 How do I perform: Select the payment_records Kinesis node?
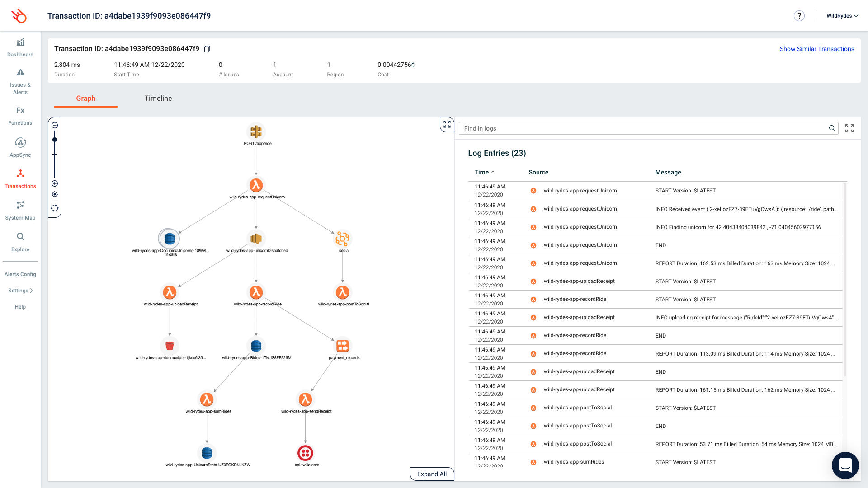click(x=343, y=346)
